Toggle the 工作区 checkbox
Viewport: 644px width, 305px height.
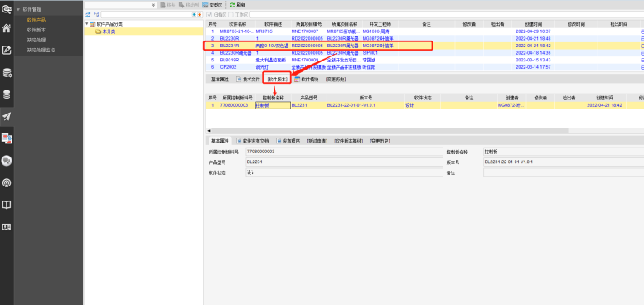tap(230, 15)
